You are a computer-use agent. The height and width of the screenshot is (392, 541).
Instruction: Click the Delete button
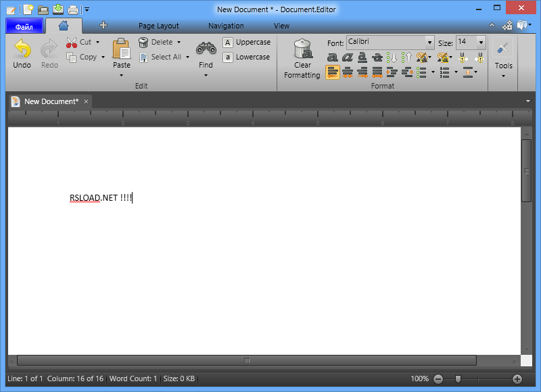156,42
